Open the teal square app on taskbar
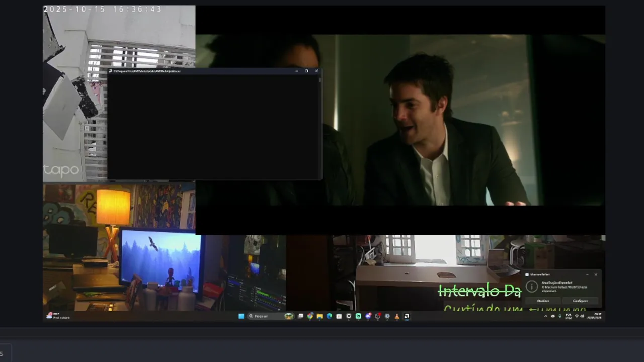Screen dimensions: 644x362 [358, 316]
